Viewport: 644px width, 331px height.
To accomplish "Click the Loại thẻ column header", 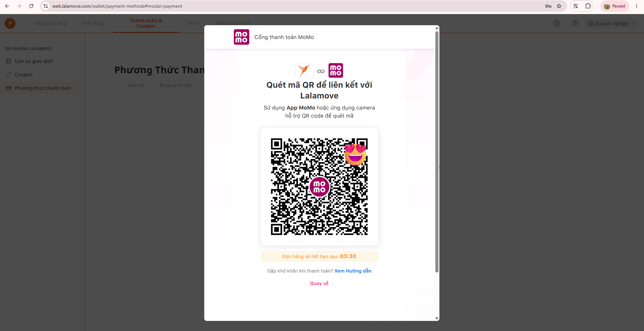I will pos(136,85).
